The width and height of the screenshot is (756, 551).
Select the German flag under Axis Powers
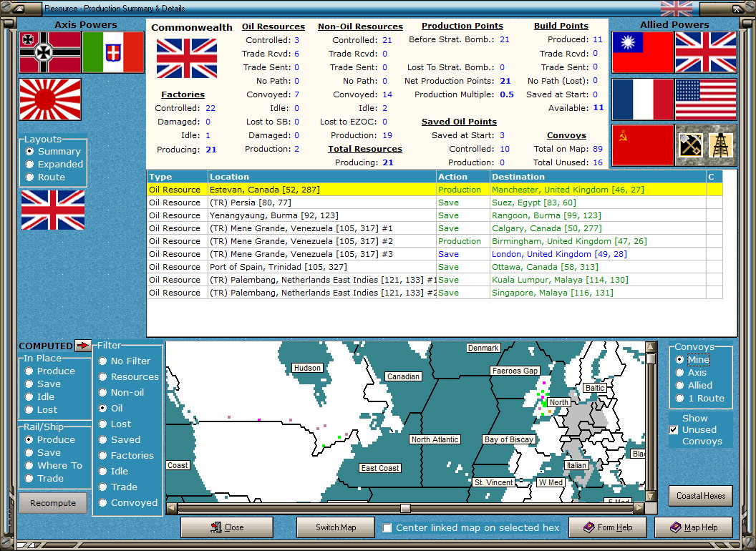pos(50,52)
